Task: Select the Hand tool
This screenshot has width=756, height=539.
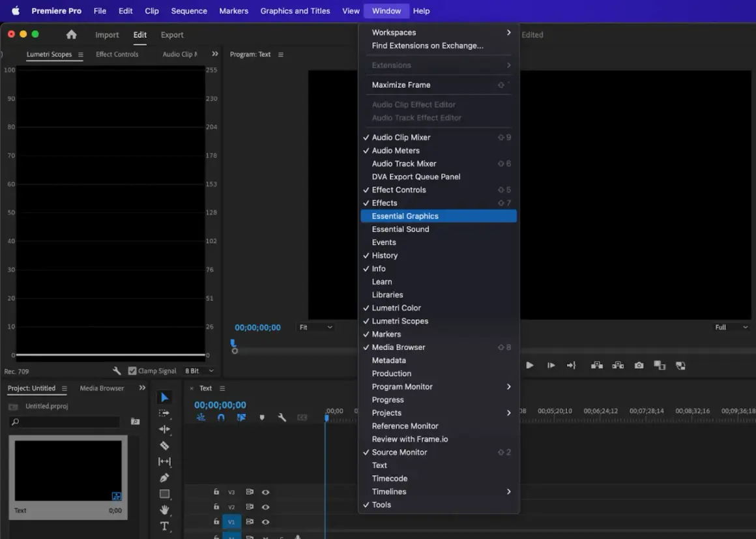Action: coord(164,510)
